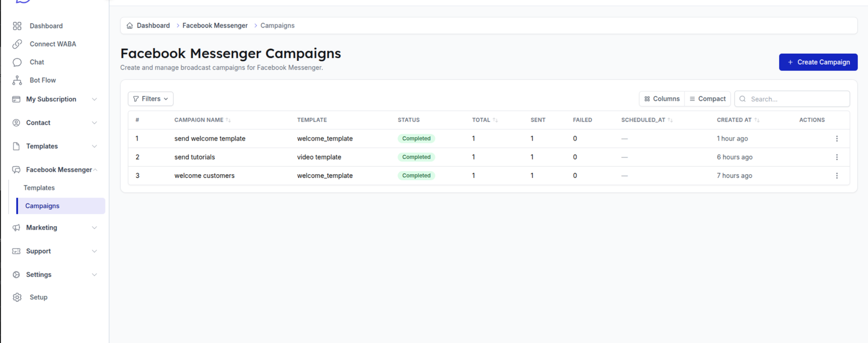Open Dashboard from sidebar
The width and height of the screenshot is (868, 343).
point(46,26)
